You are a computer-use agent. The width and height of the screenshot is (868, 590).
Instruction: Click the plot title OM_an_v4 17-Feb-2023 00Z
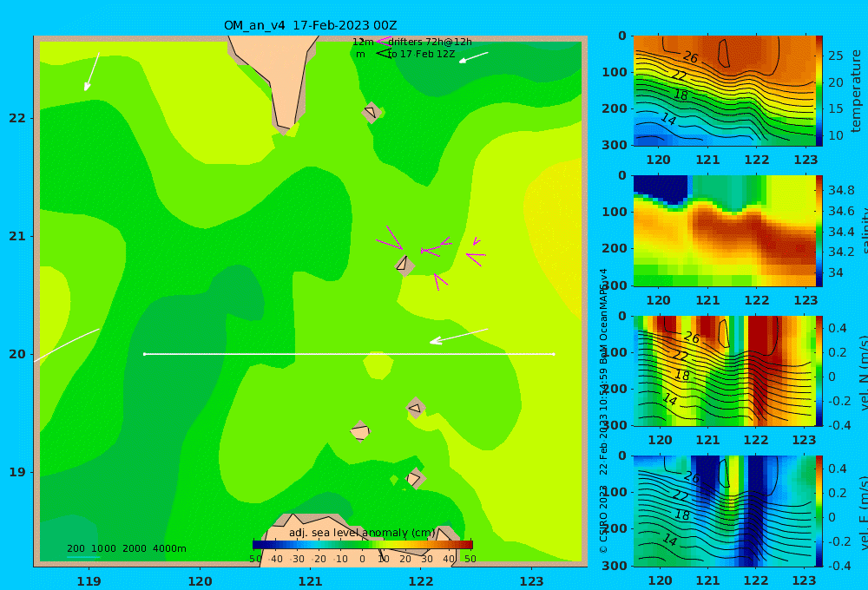point(310,25)
